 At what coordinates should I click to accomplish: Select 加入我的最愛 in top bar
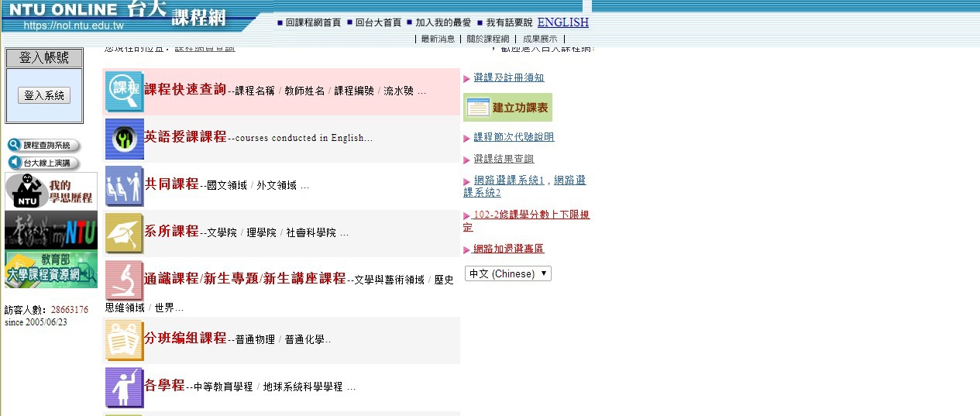coord(443,22)
